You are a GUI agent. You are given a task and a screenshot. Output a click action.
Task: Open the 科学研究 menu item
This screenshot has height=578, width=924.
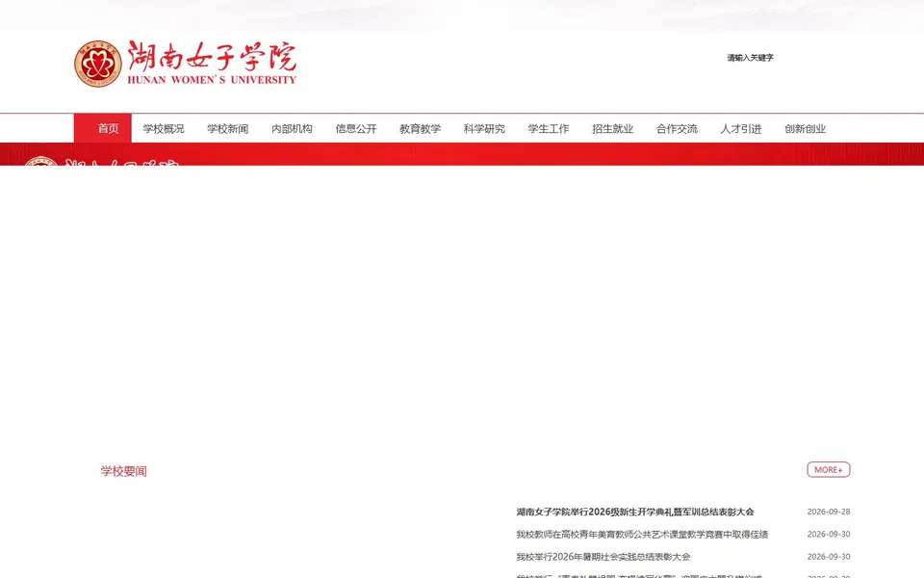[x=484, y=128]
